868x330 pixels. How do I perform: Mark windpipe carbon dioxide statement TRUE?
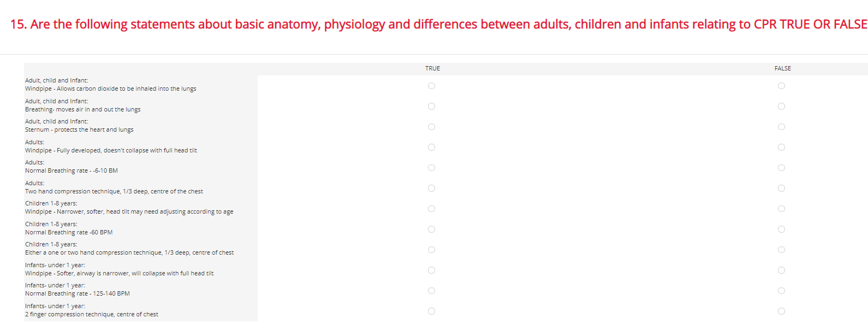[x=431, y=86]
